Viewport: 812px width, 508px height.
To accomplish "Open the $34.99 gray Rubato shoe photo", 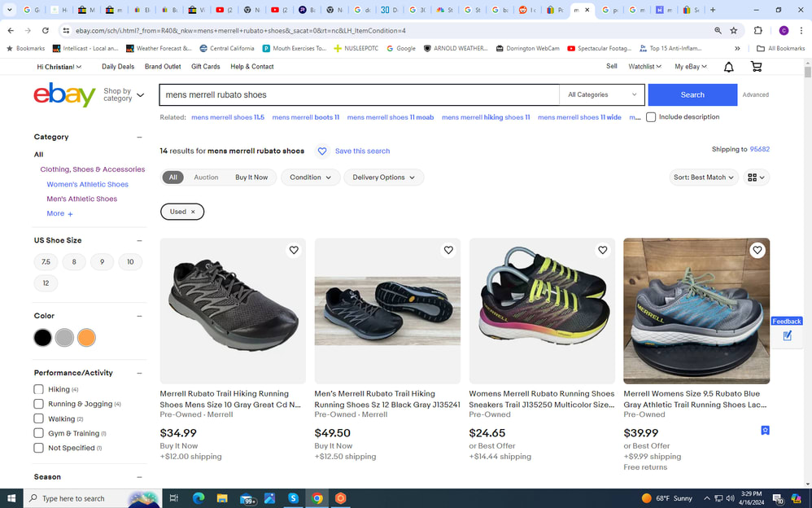I will point(233,311).
